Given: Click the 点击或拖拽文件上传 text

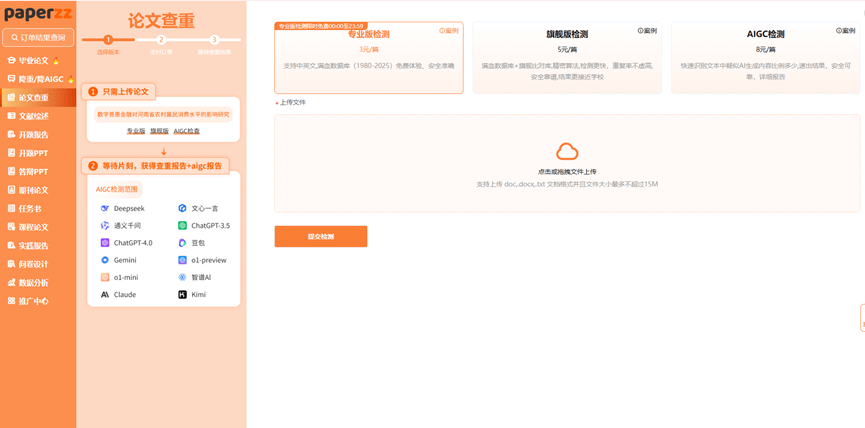Looking at the screenshot, I should pyautogui.click(x=567, y=172).
